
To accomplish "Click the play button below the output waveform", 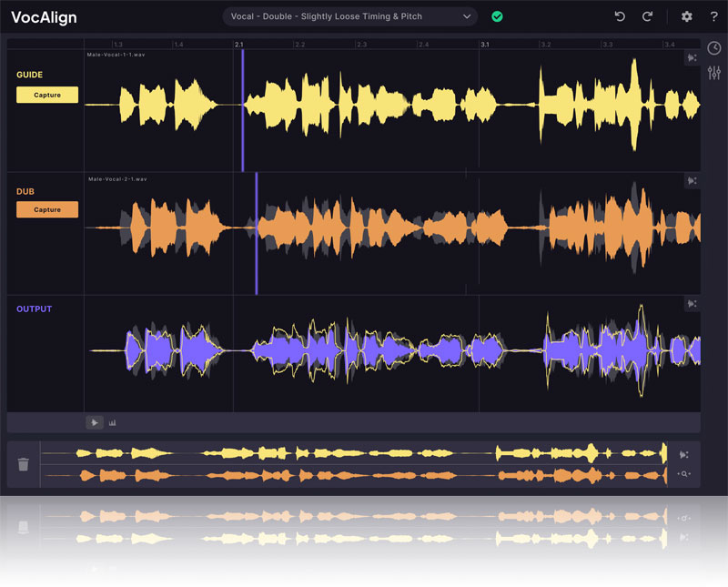I will point(94,422).
